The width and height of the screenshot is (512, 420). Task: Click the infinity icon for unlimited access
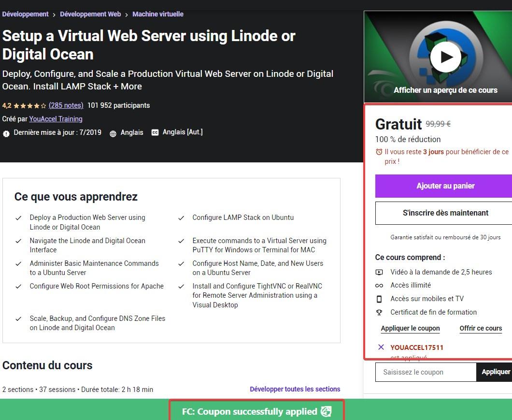(379, 285)
